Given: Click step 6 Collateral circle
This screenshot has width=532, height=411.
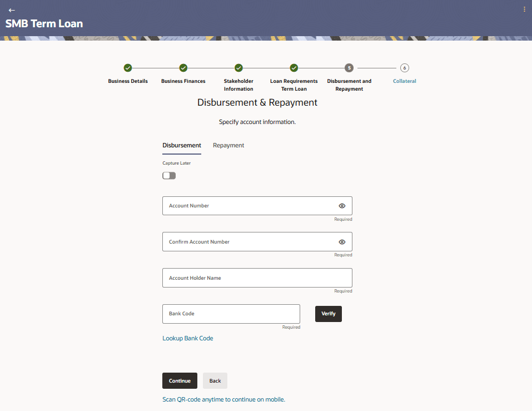Looking at the screenshot, I should pos(405,68).
